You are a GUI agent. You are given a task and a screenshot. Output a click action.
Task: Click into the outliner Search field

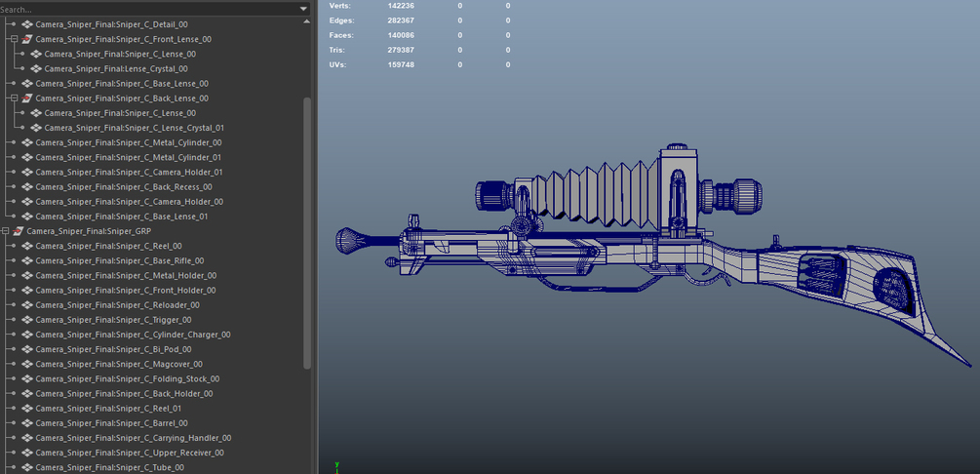149,10
